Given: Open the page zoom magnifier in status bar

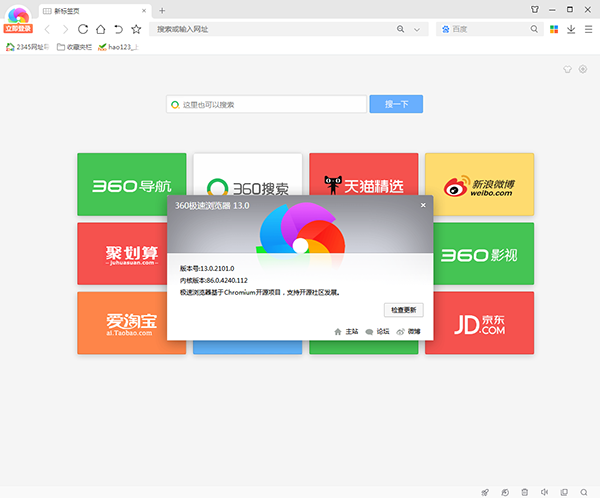Looking at the screenshot, I should pyautogui.click(x=584, y=492).
